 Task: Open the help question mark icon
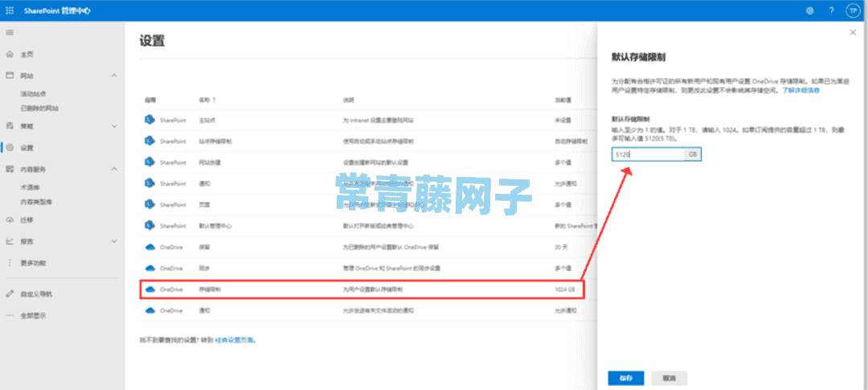[832, 10]
